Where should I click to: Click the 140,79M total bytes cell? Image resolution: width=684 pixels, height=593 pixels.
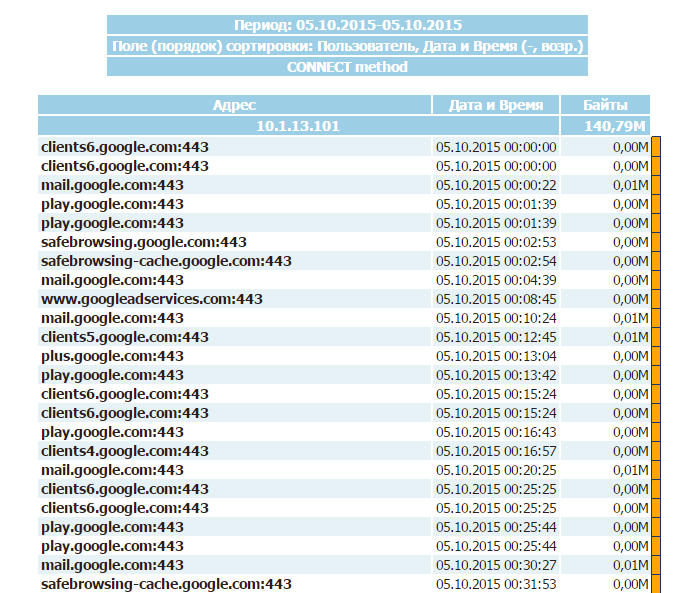point(605,126)
